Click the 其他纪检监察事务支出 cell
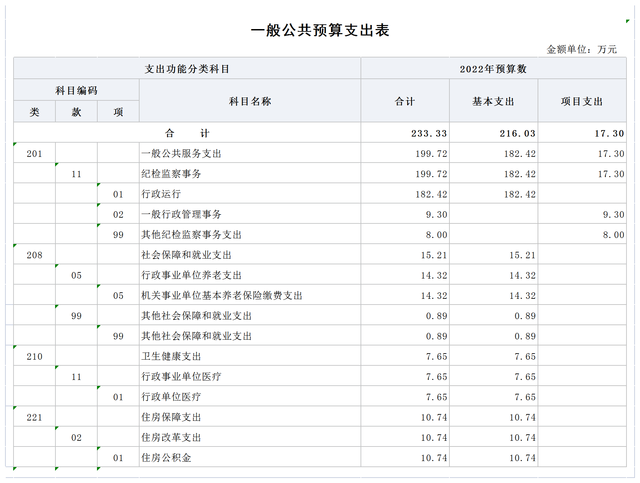The width and height of the screenshot is (640, 483). tap(191, 235)
